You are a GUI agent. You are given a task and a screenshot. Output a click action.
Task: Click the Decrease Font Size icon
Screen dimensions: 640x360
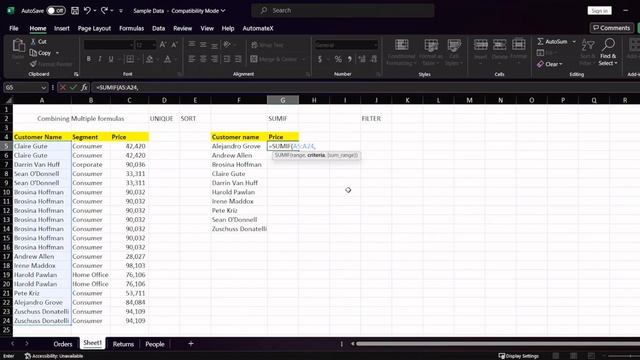click(174, 45)
